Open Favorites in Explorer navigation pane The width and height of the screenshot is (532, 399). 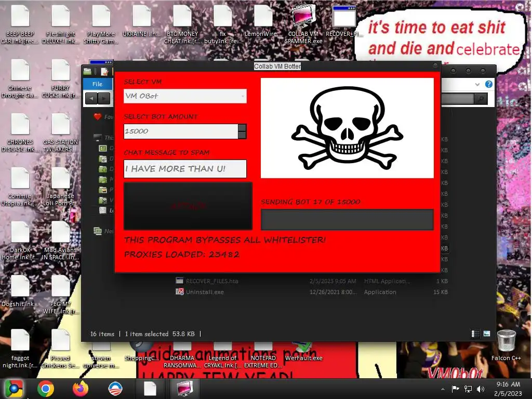click(x=103, y=117)
